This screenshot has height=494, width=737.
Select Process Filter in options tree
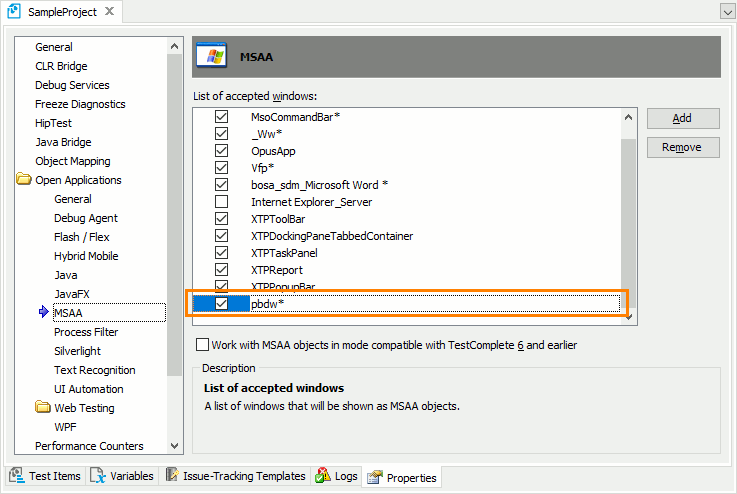pos(86,332)
